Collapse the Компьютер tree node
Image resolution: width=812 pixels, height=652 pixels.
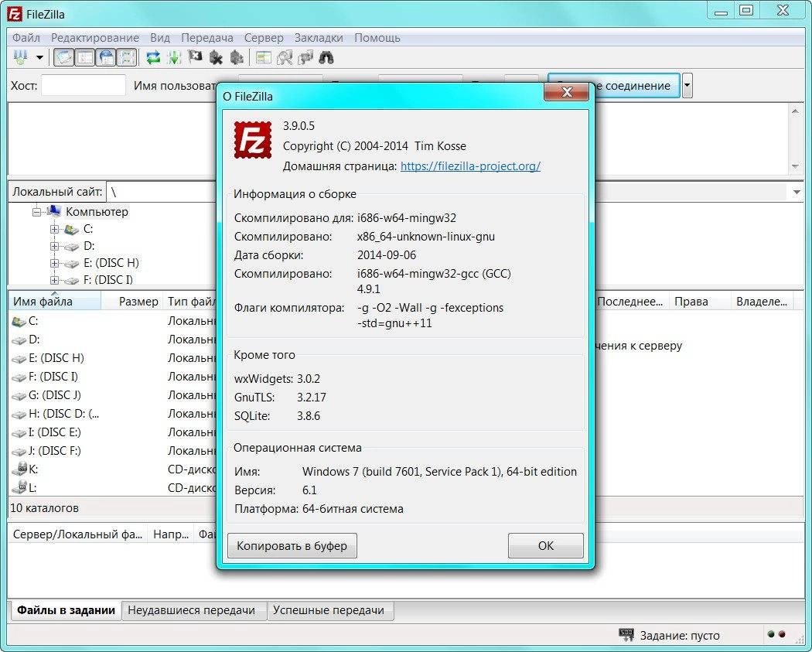(x=36, y=212)
